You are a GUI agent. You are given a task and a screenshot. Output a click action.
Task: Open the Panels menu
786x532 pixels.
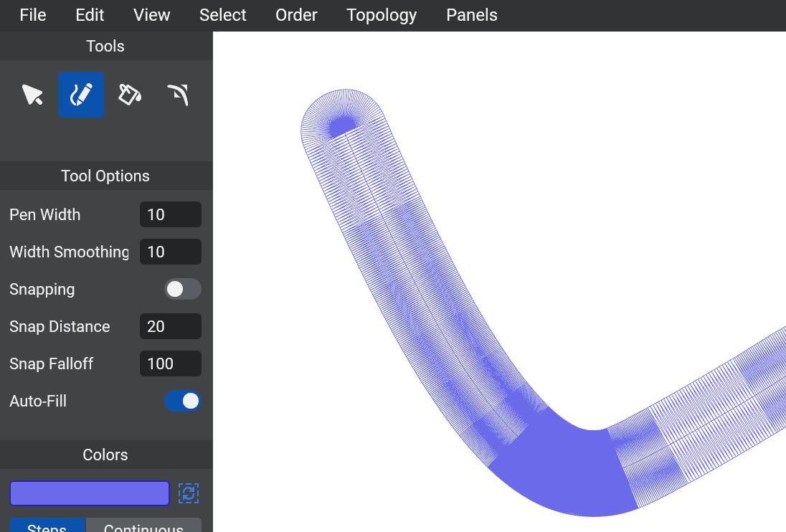coord(472,15)
